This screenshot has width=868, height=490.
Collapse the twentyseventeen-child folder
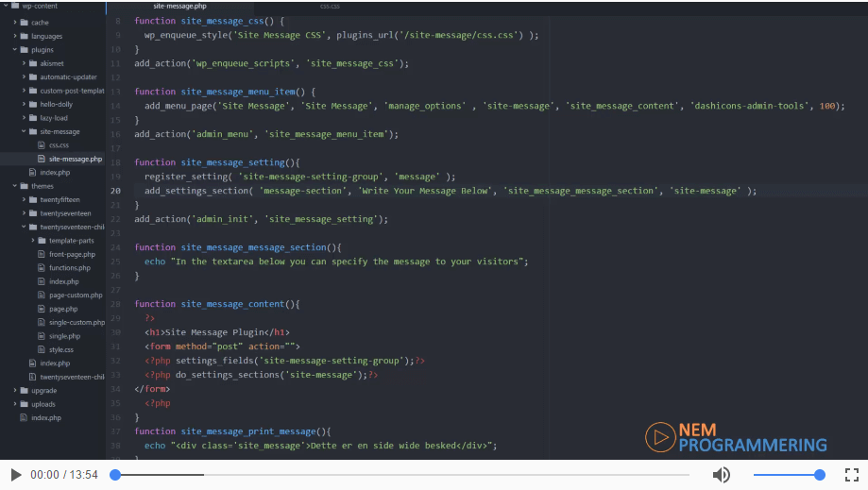24,227
